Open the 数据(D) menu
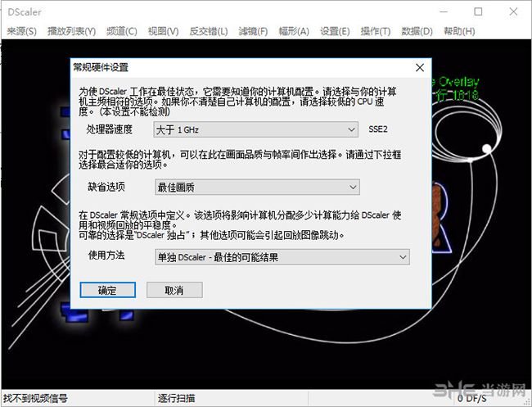The height and width of the screenshot is (407, 532). [417, 31]
